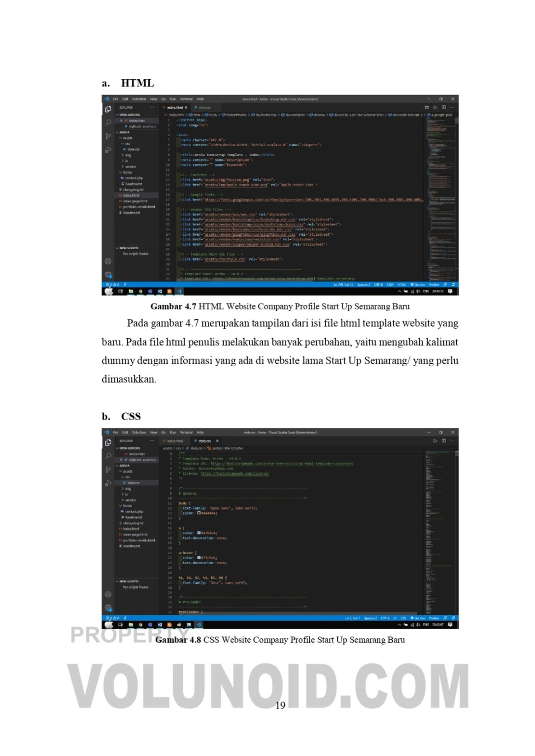The image size is (535, 756).
Task: Click Prettier status item in the style.css window
Action: tap(434, 618)
